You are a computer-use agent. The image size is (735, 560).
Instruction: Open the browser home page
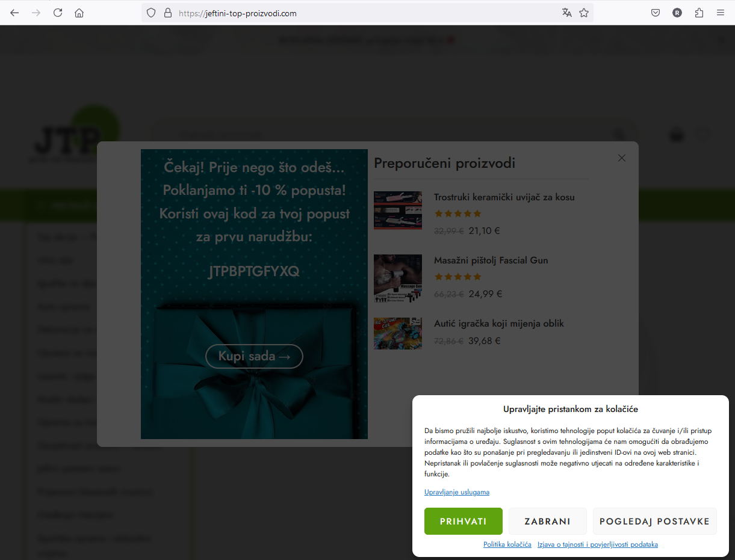coord(79,13)
